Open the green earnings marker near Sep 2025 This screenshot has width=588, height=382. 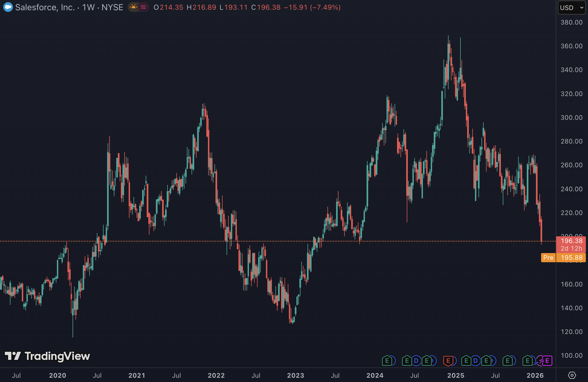click(x=508, y=361)
